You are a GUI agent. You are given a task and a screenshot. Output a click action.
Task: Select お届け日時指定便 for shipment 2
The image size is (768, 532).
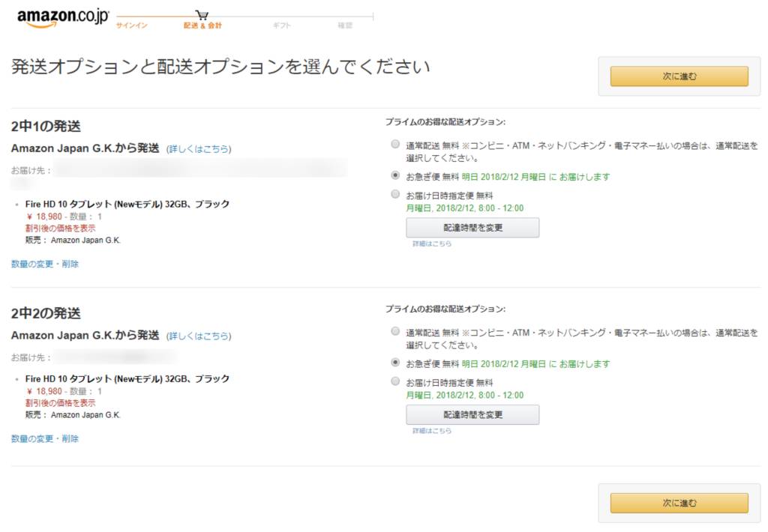coord(395,381)
